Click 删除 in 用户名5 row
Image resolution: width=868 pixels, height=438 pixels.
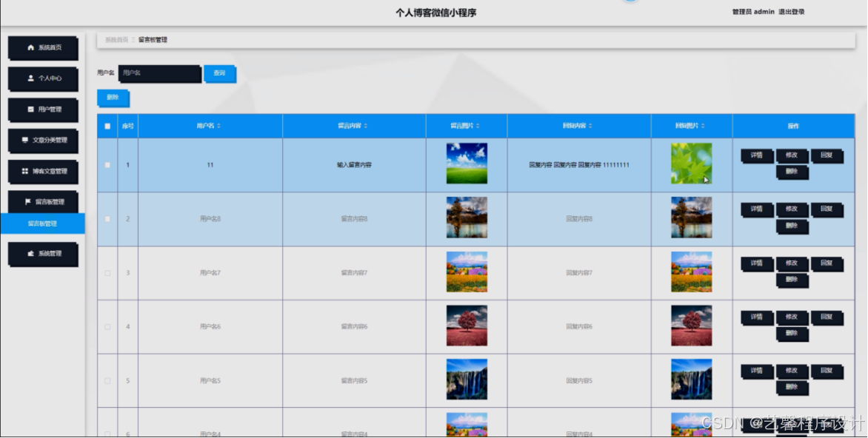click(792, 388)
